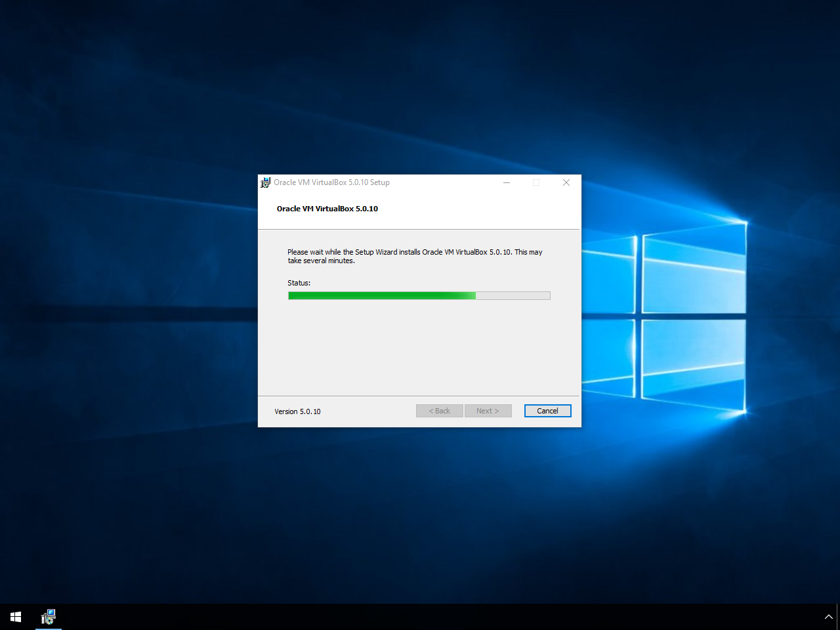
Task: Click the unfilled grey part of progress bar
Action: [513, 296]
